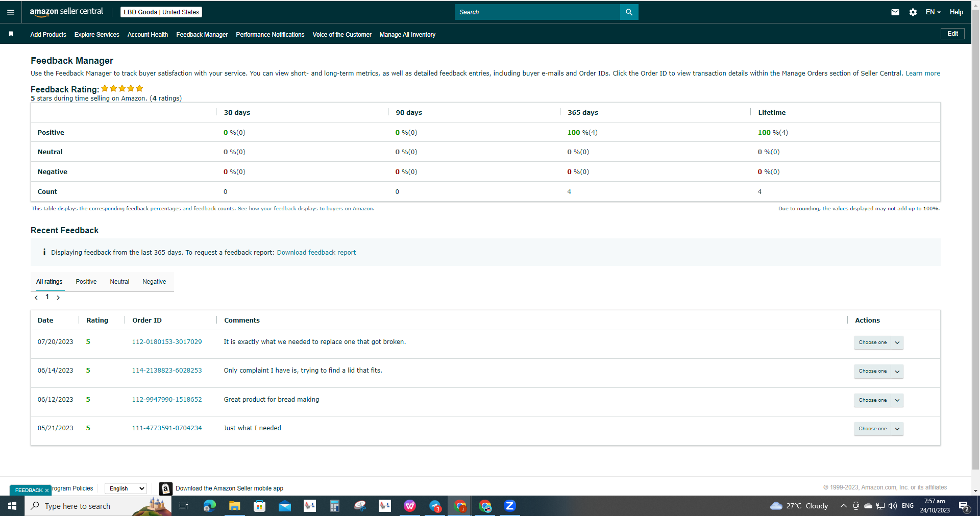The width and height of the screenshot is (980, 516).
Task: Open the LBD Goods United States account switcher
Action: click(x=161, y=12)
